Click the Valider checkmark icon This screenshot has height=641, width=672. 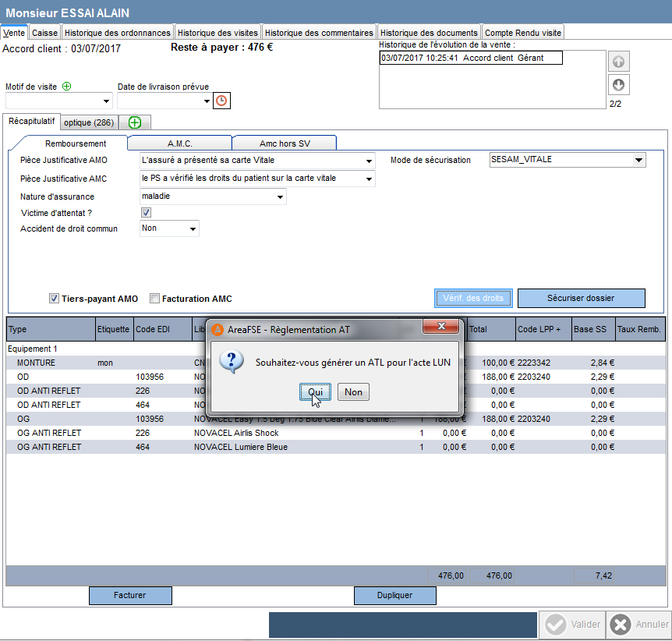(555, 625)
